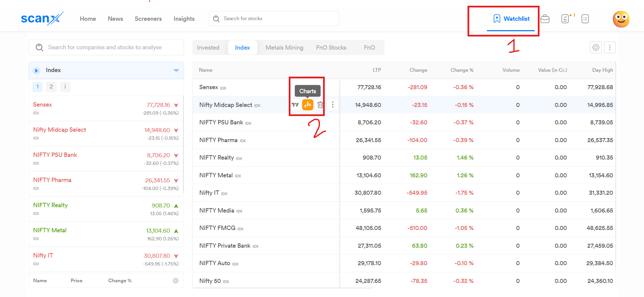
Task: Open Sensex in the sidebar list
Action: click(106, 108)
